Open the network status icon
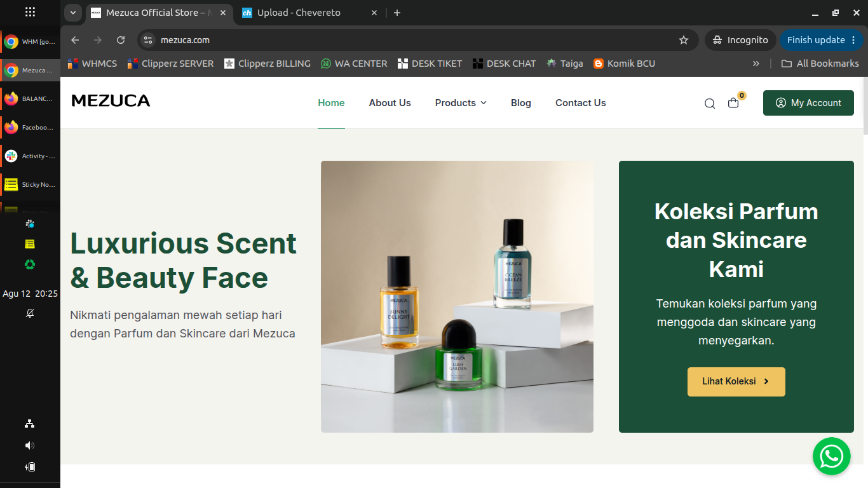The height and width of the screenshot is (488, 868). click(30, 424)
